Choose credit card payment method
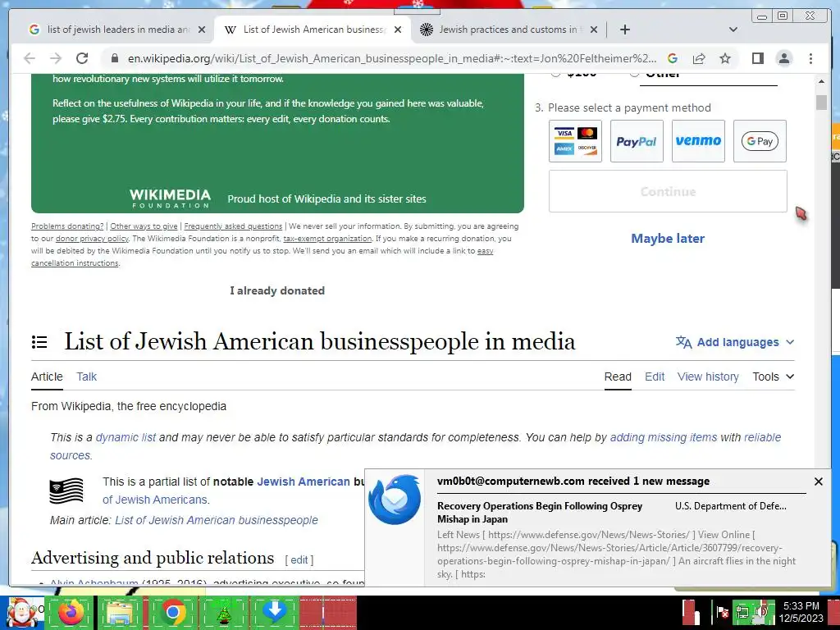The width and height of the screenshot is (840, 630). click(x=575, y=141)
